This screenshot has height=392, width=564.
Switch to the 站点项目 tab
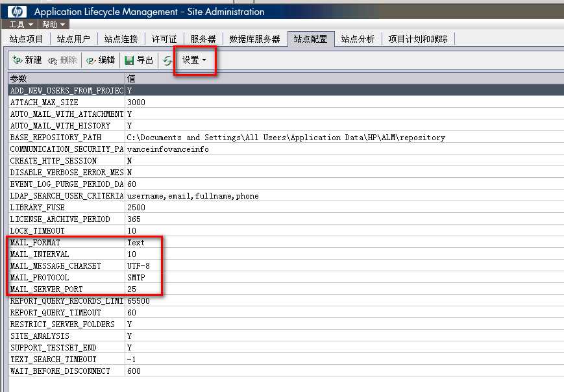click(x=26, y=39)
